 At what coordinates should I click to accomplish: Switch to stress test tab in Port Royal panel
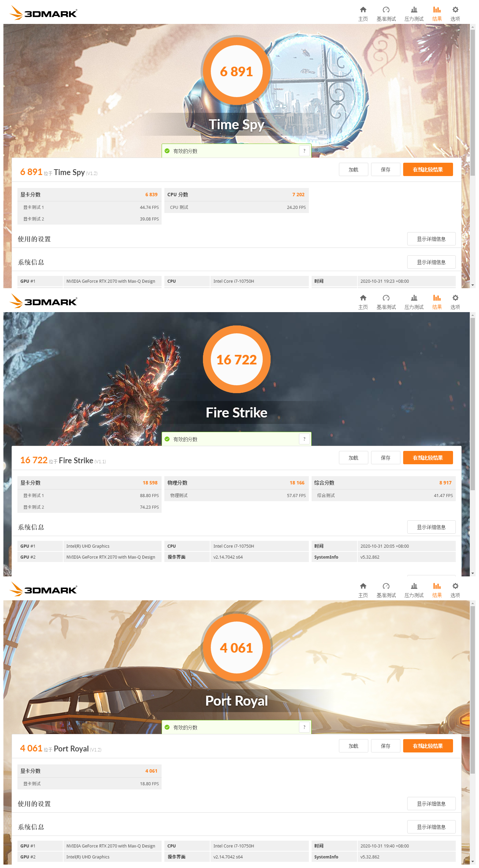[x=414, y=590]
